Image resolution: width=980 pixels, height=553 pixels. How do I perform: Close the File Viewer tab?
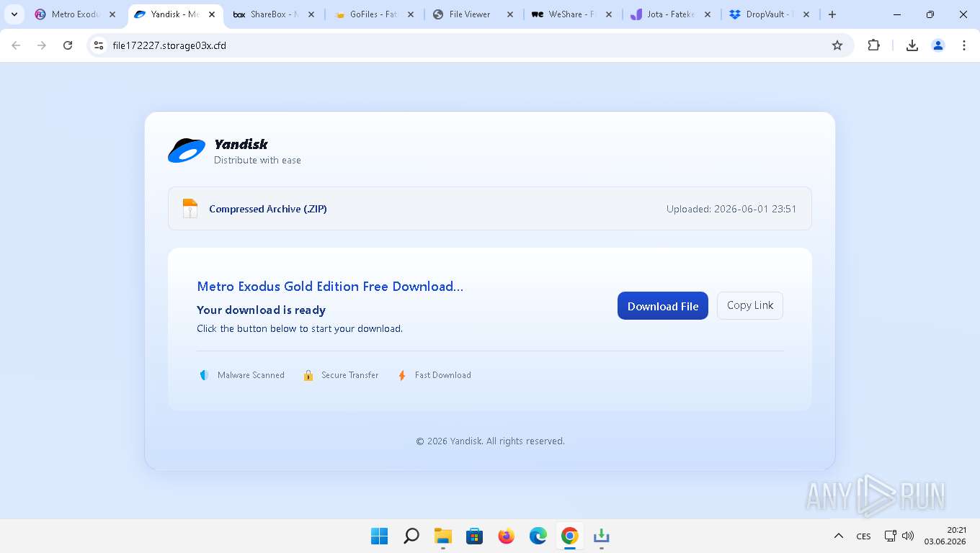click(x=509, y=14)
